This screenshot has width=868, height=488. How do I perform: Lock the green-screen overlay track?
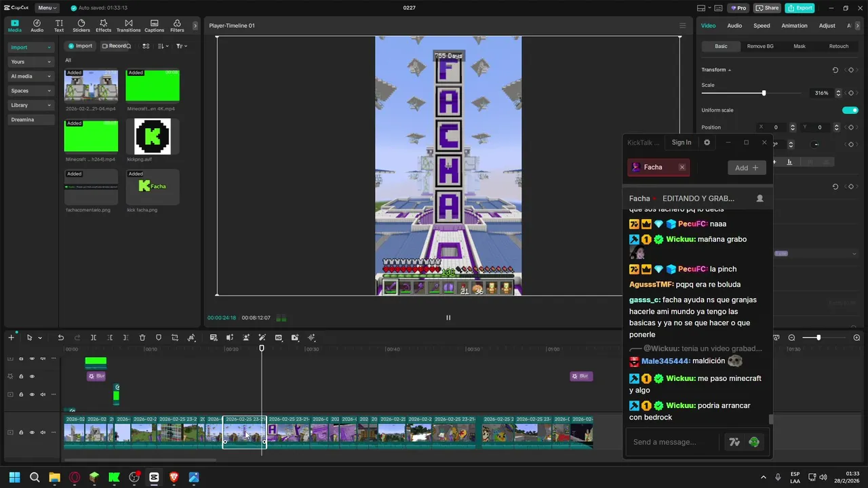point(21,394)
